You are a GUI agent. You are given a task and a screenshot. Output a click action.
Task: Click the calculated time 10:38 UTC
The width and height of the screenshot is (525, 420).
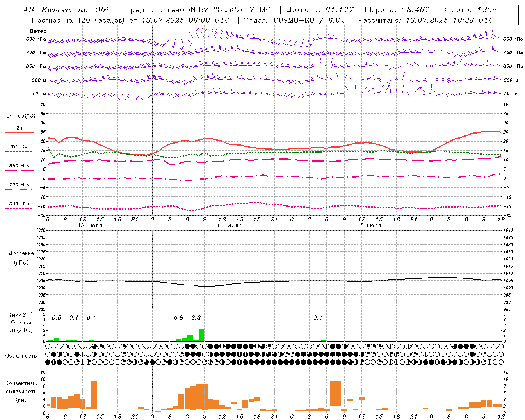click(473, 20)
